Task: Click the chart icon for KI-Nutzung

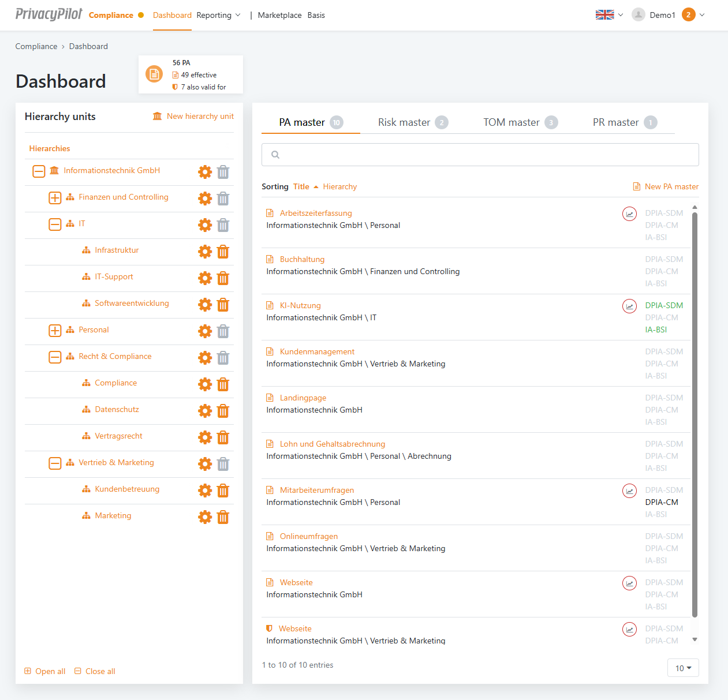Action: tap(629, 306)
